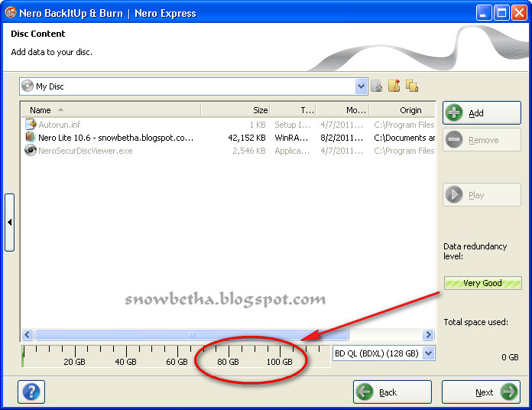This screenshot has width=532, height=410.
Task: Open the My Disc path dropdown
Action: 361,86
